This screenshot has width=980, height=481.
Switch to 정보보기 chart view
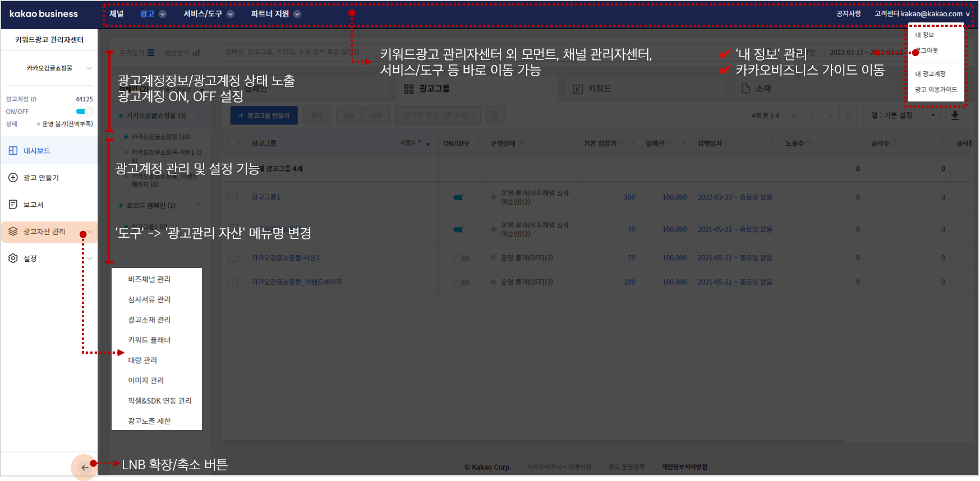point(182,53)
